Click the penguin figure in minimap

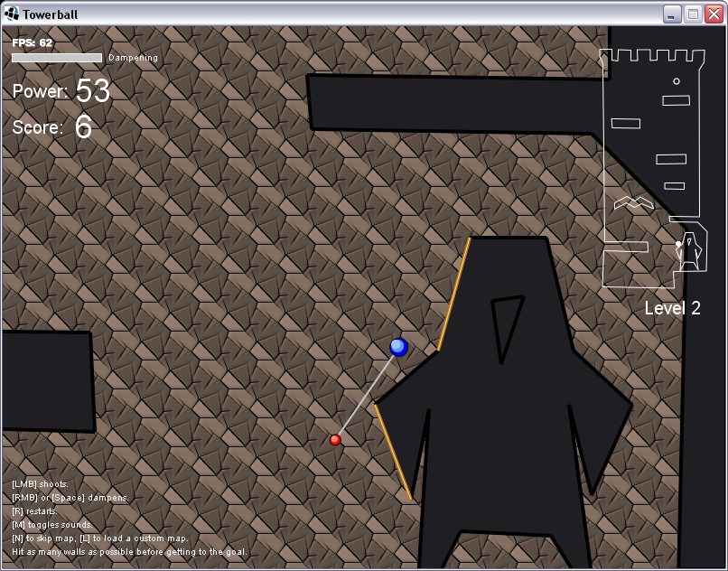point(689,251)
